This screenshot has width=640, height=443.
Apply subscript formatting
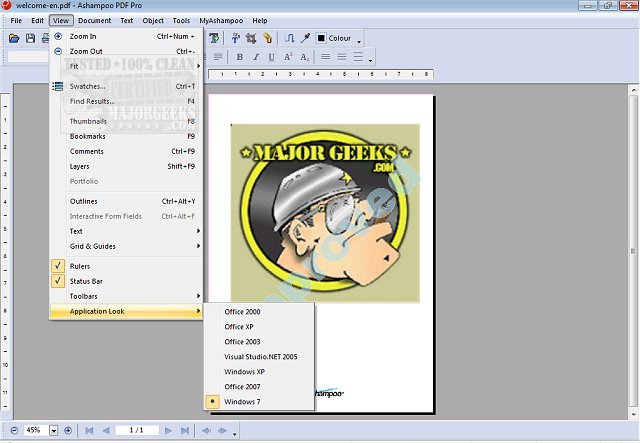coord(304,57)
